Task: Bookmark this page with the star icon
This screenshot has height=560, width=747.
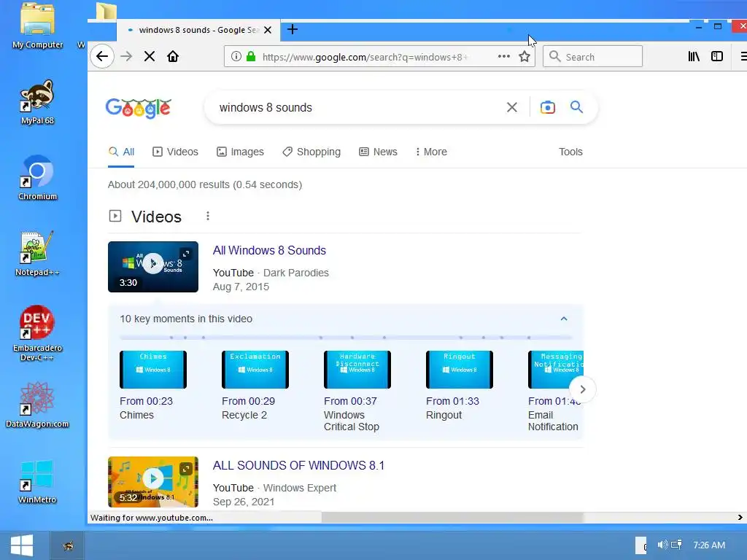Action: click(x=525, y=57)
